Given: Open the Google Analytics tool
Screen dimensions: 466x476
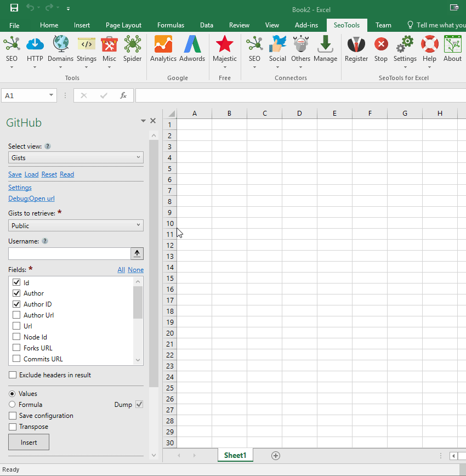Looking at the screenshot, I should click(x=163, y=44).
